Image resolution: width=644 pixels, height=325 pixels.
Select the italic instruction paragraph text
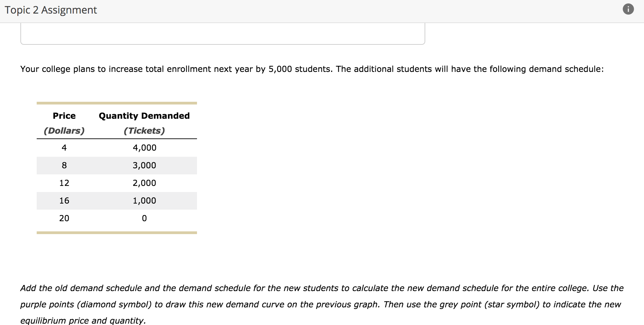pos(306,304)
